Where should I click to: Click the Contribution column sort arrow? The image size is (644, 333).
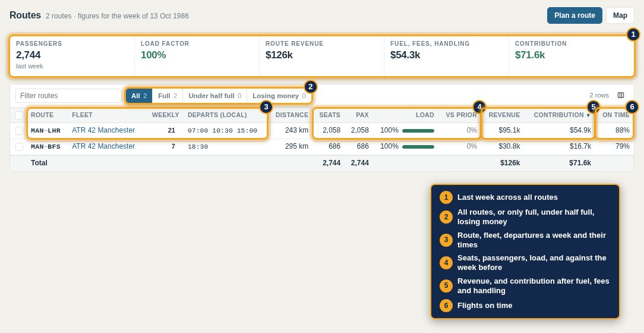[x=588, y=115]
